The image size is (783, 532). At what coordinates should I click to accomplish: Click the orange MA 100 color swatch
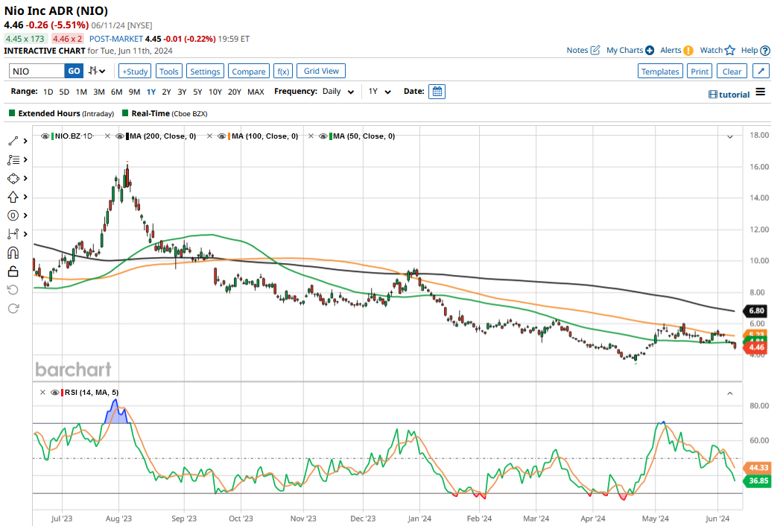click(228, 136)
